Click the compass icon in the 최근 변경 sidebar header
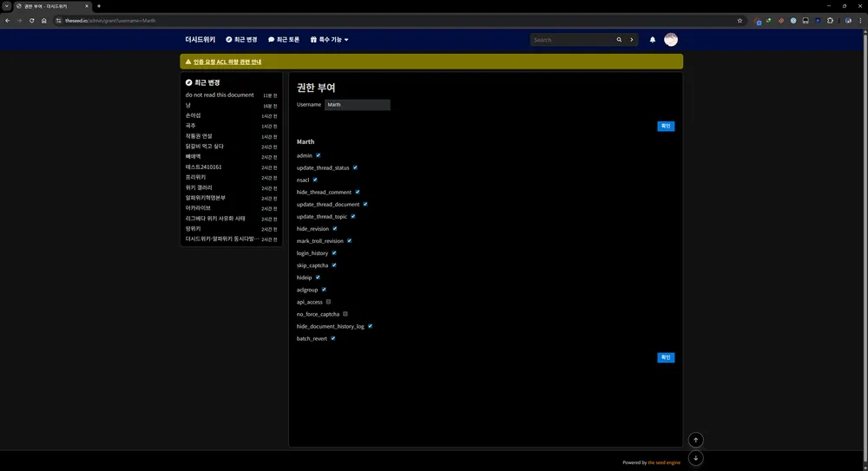Image resolution: width=868 pixels, height=471 pixels. 188,82
